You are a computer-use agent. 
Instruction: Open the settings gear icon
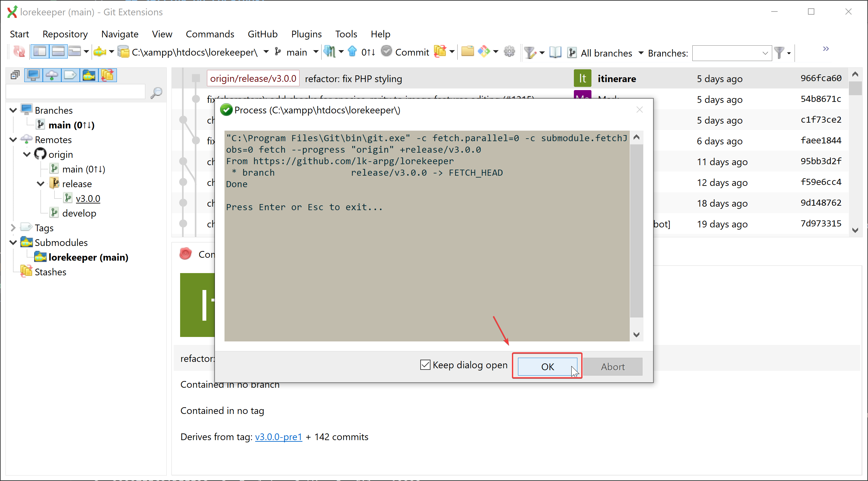coord(509,51)
